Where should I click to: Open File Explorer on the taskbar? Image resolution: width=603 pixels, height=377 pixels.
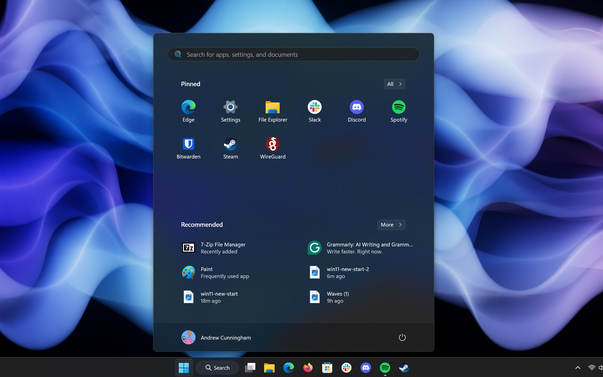click(x=269, y=368)
